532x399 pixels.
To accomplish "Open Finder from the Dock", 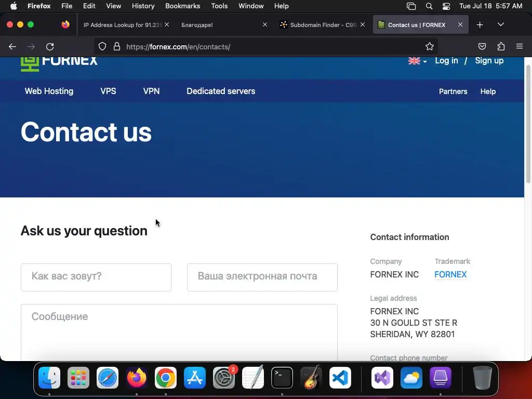I will coord(49,378).
